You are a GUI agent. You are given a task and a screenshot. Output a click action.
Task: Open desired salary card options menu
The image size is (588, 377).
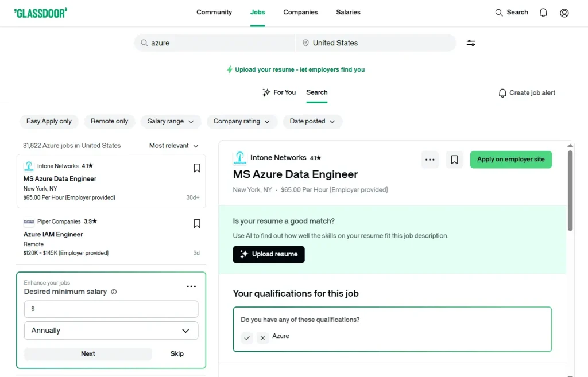tap(192, 287)
